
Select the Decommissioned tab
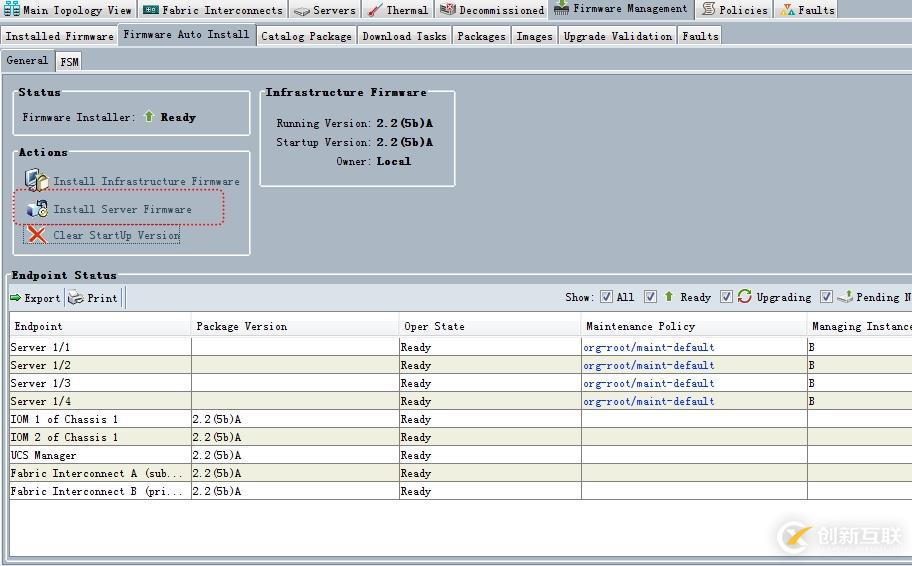(491, 9)
